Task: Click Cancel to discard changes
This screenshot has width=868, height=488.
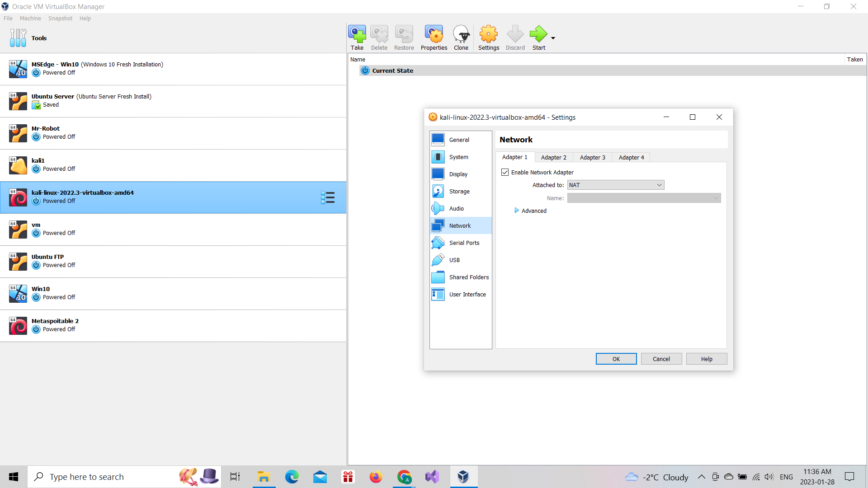Action: tap(661, 359)
